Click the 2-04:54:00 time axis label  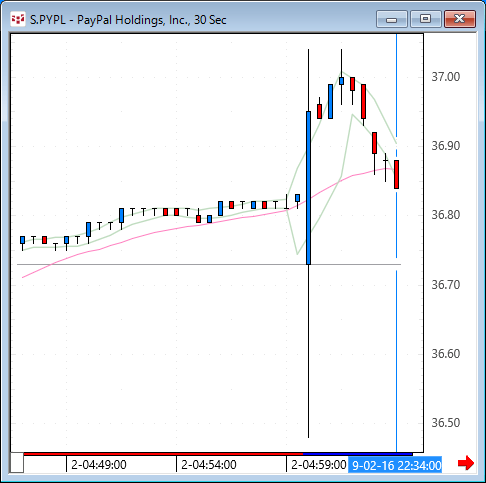[209, 465]
